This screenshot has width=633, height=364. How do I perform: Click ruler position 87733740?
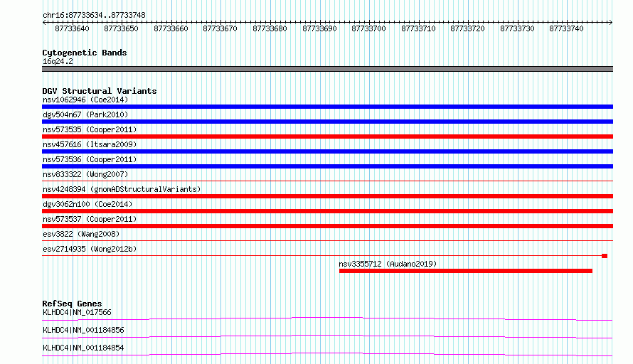tap(566, 28)
